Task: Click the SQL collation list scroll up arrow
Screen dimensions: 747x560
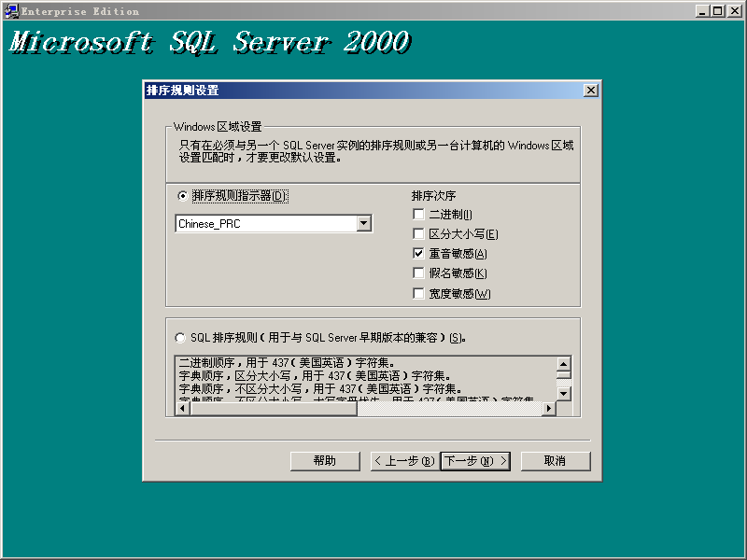Action: click(564, 364)
